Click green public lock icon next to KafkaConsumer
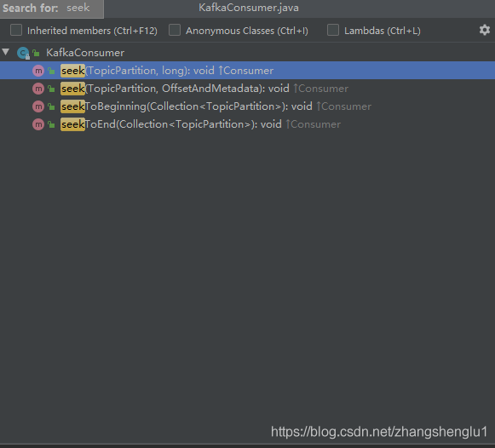The height and width of the screenshot is (448, 495). tap(37, 53)
